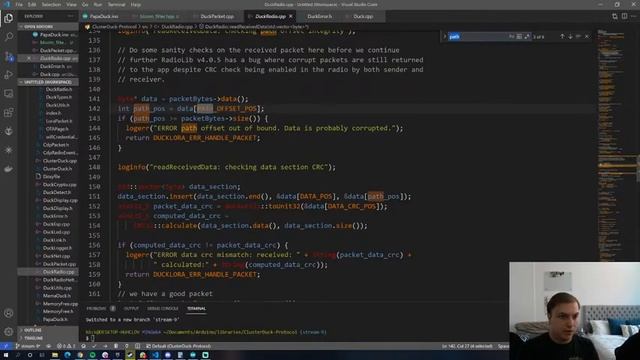This screenshot has height=360, width=640.
Task: Open the Extensions view
Action: [9, 112]
